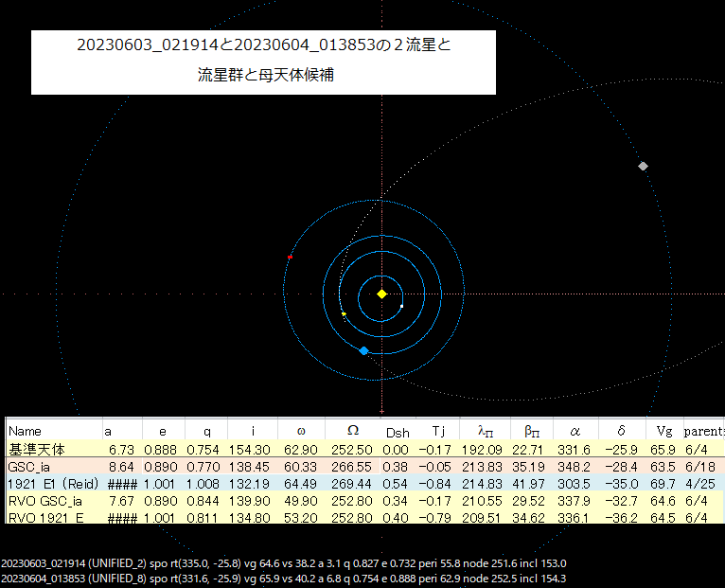Sort by the Dsh column header
This screenshot has width=725, height=588.
point(397,432)
